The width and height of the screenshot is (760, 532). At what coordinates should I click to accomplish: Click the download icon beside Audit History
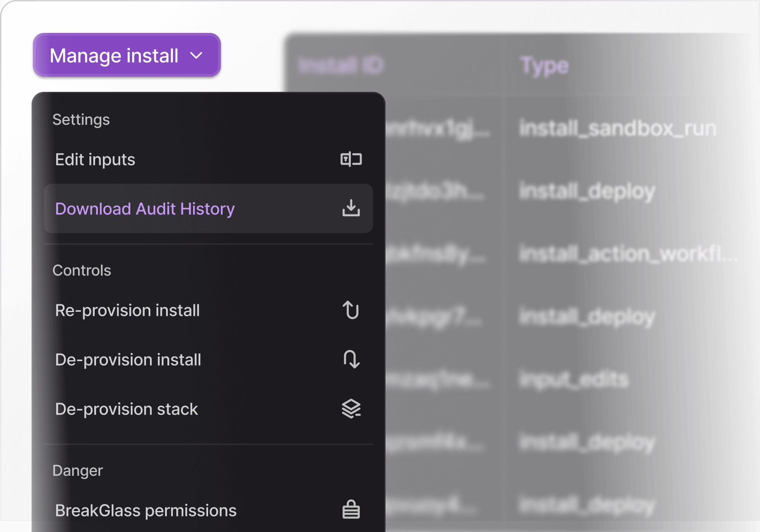351,208
